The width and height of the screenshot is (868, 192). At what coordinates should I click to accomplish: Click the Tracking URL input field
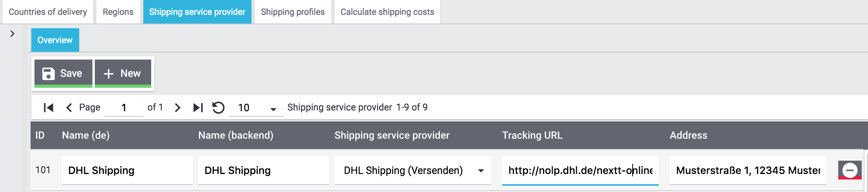tap(580, 170)
